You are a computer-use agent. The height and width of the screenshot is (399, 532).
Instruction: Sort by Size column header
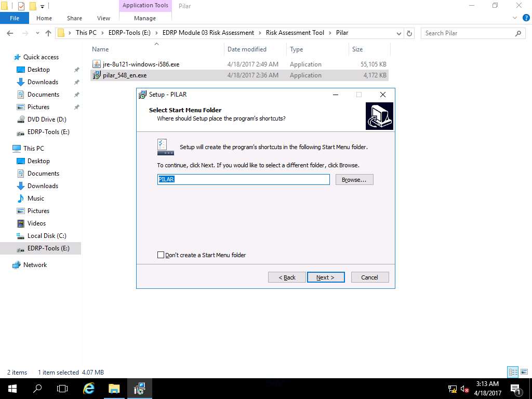[x=357, y=49]
